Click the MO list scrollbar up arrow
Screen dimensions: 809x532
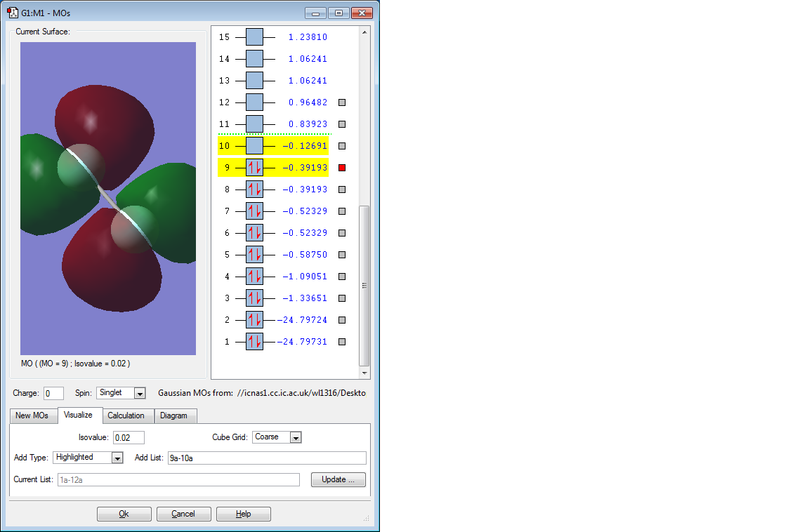pos(364,32)
